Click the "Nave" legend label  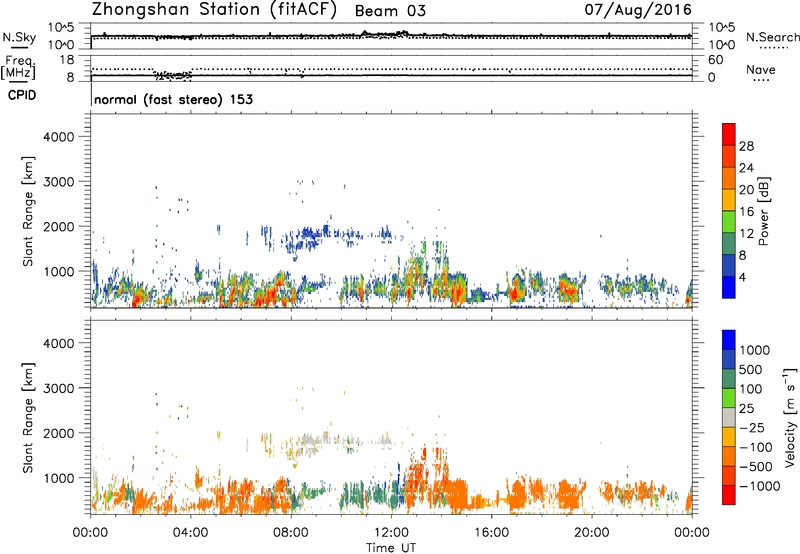point(761,69)
